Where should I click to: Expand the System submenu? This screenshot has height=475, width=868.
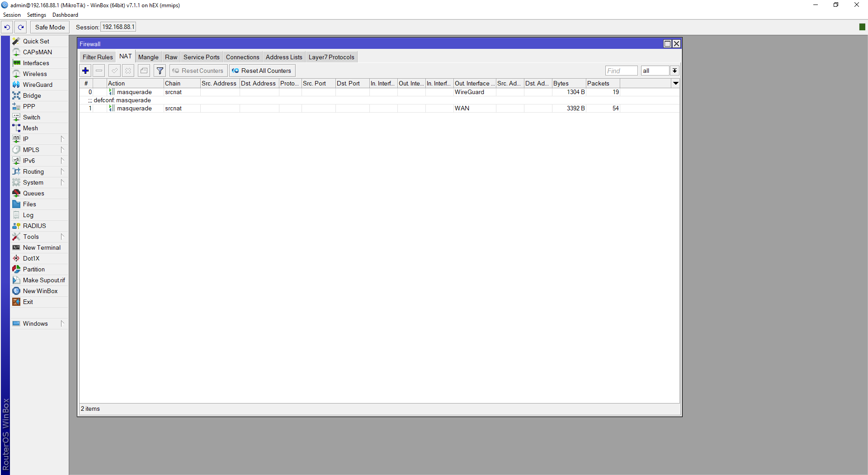pyautogui.click(x=39, y=182)
